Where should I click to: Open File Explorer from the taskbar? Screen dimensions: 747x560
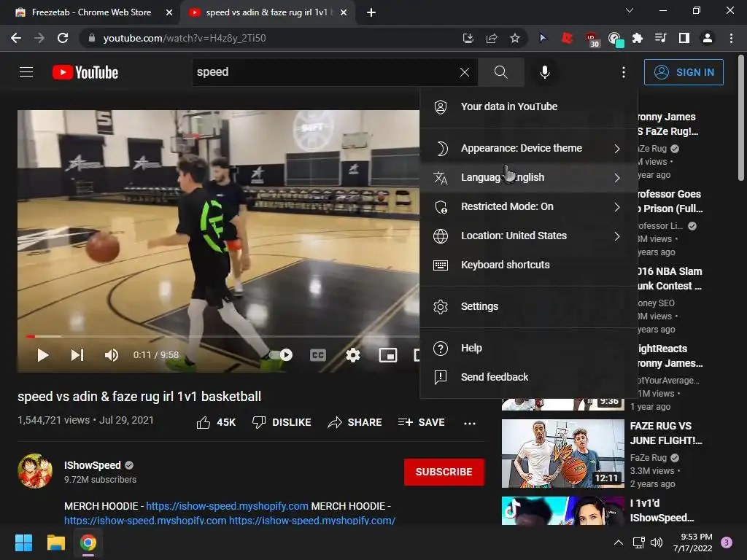[55, 542]
